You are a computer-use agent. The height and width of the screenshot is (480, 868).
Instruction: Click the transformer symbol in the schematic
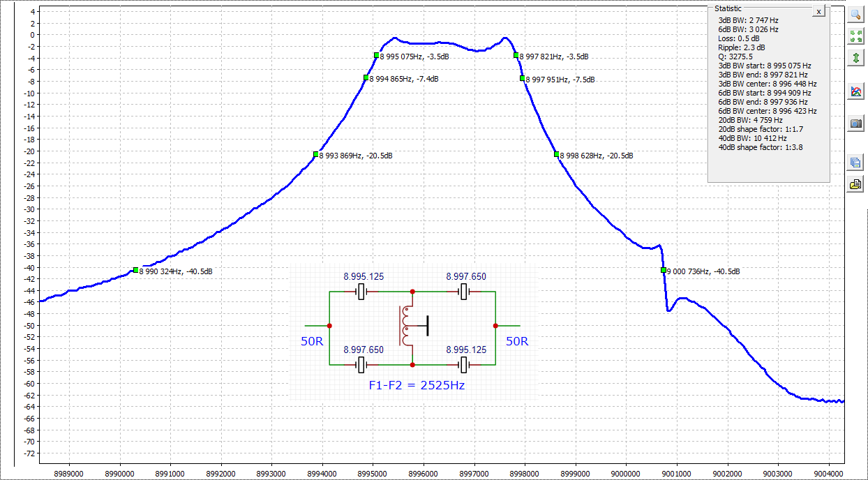point(407,325)
